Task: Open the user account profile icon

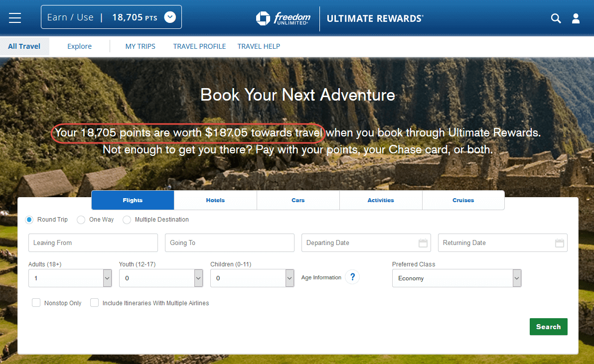Action: click(x=576, y=18)
